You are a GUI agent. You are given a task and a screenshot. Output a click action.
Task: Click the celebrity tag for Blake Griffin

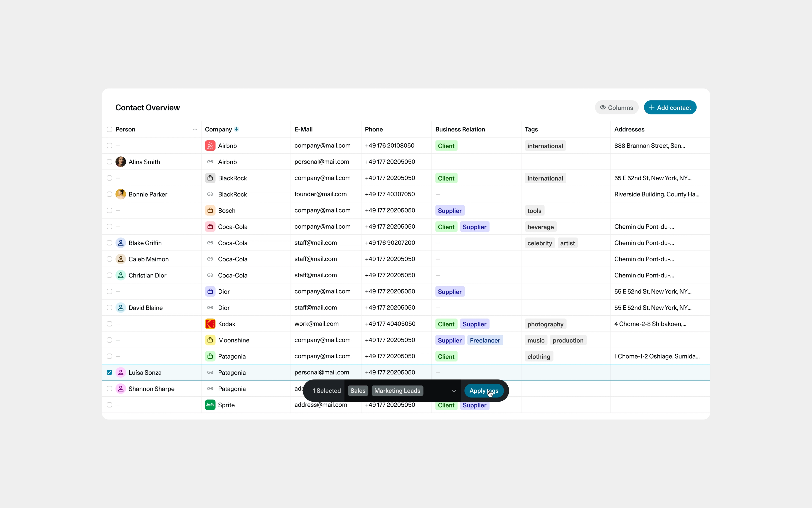click(x=540, y=243)
